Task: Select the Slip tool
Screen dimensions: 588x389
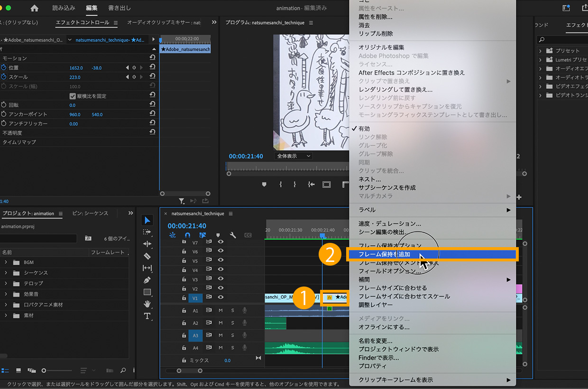Action: pos(147,268)
